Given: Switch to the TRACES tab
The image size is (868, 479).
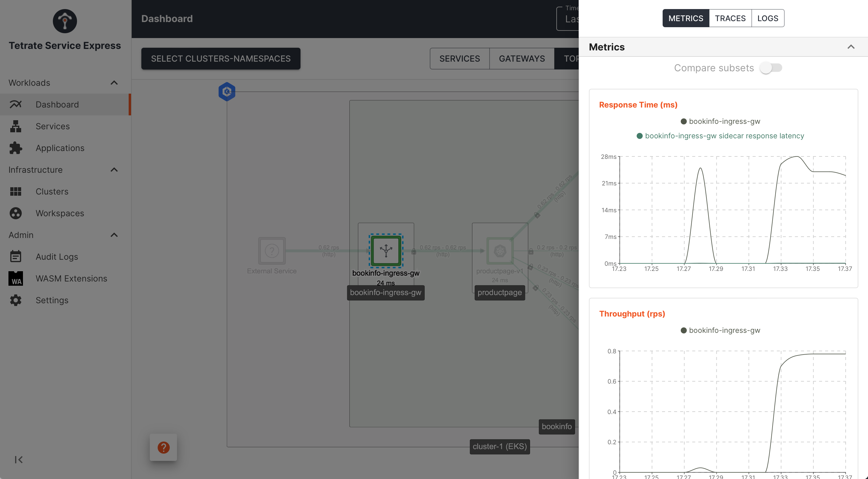Looking at the screenshot, I should tap(730, 18).
